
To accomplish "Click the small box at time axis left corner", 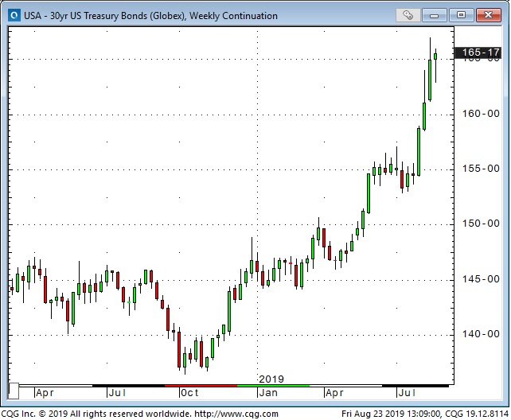I will [14, 391].
